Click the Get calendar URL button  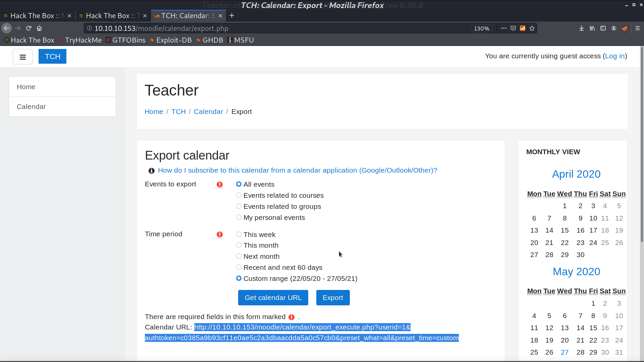(273, 298)
